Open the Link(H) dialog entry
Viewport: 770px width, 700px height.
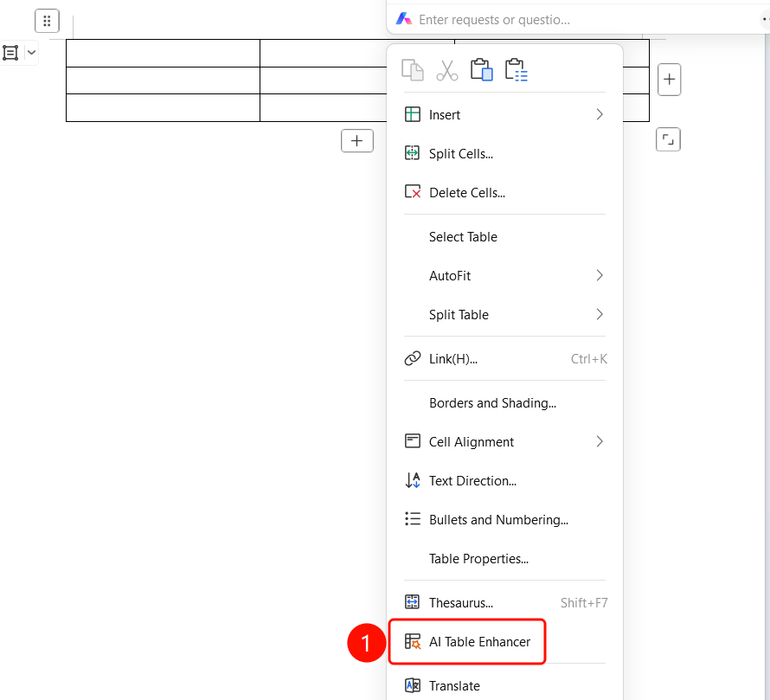[504, 358]
